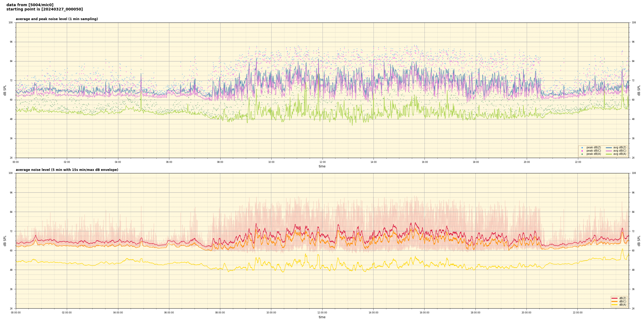This screenshot has width=644, height=322.
Task: Click the bottom chart's left 'dB SPL' label
Action: click(5, 241)
